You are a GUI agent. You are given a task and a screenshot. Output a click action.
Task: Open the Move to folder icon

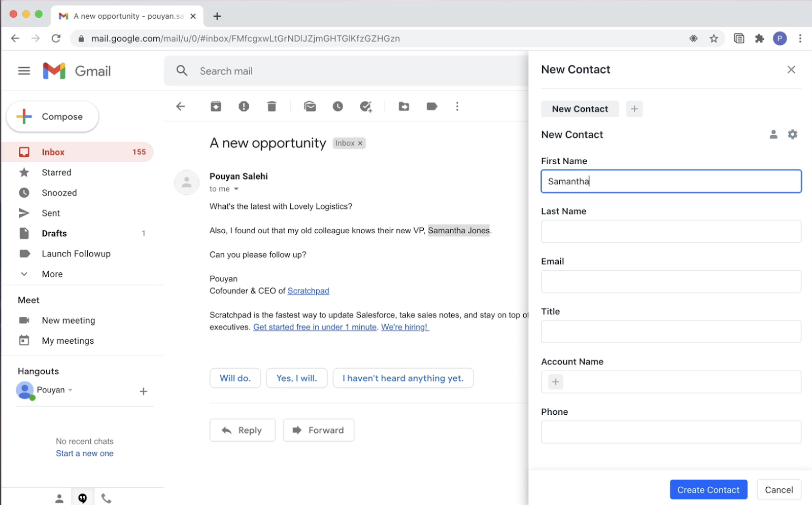point(404,106)
